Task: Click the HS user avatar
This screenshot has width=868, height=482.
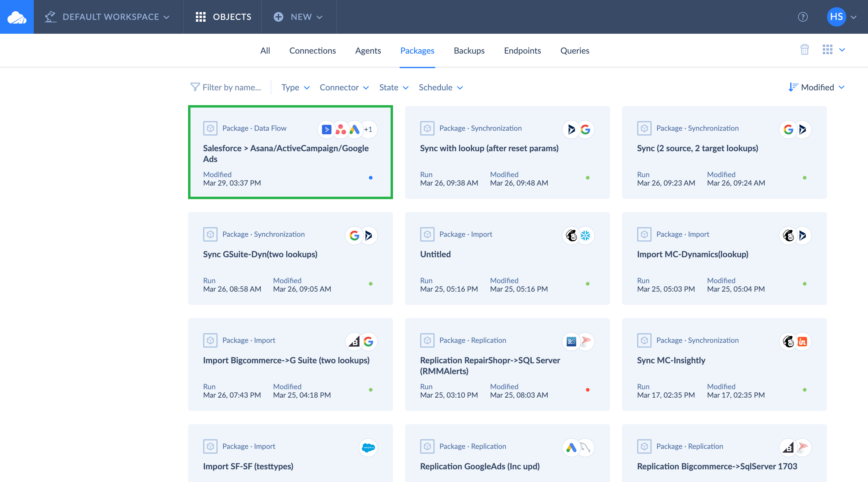Action: (x=836, y=17)
